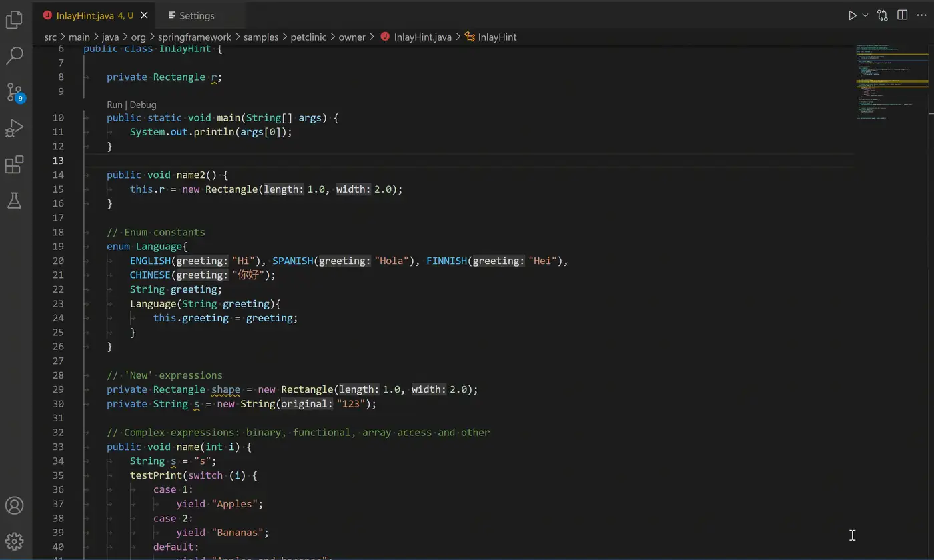Screen dimensions: 934x560
Task: Switch to the Settings tab
Action: pos(197,15)
